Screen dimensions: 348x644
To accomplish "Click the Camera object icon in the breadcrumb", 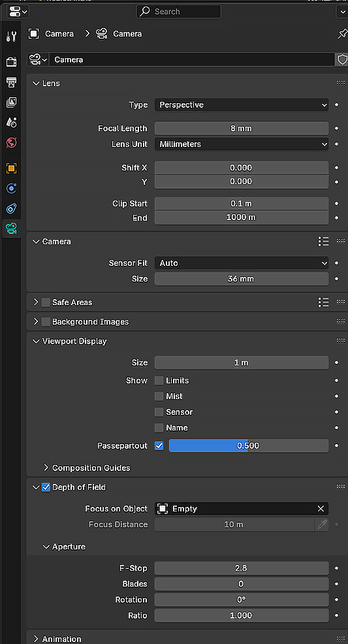I will 34,34.
